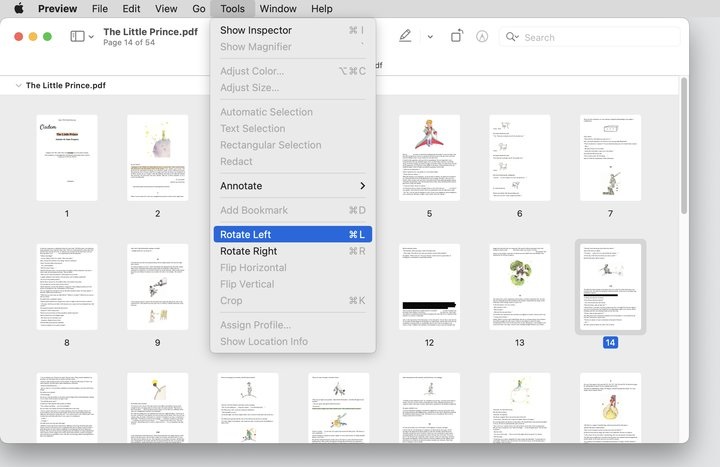The width and height of the screenshot is (720, 467).
Task: Select page 2 thumbnail
Action: (x=158, y=158)
